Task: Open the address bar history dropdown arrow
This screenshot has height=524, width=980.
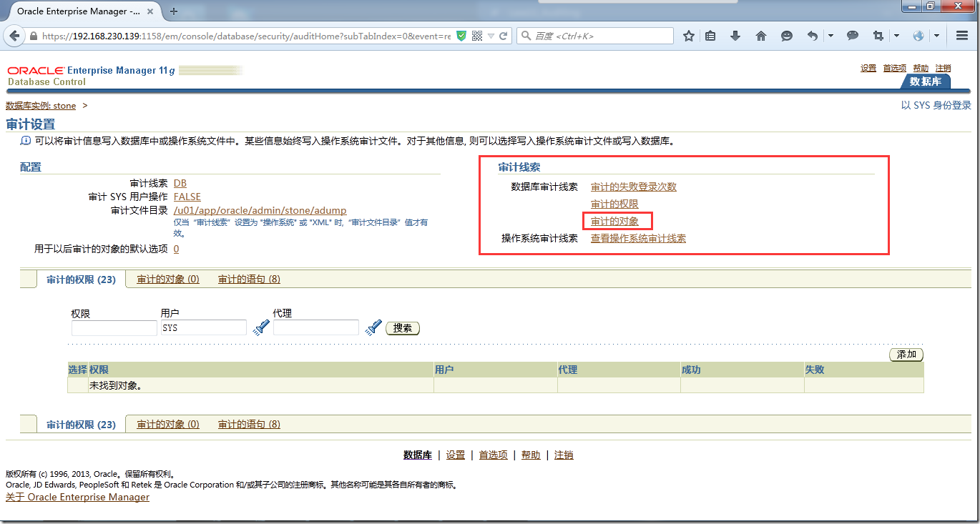Action: click(491, 36)
